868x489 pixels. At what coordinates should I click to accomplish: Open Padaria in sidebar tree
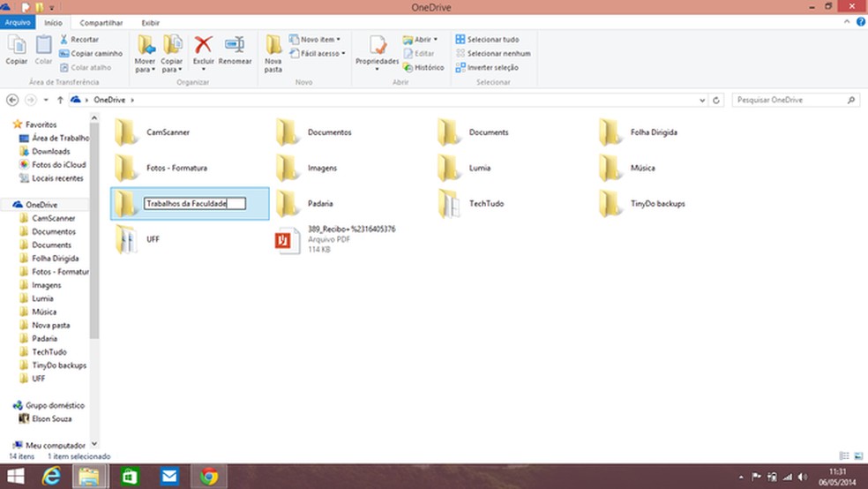click(44, 338)
